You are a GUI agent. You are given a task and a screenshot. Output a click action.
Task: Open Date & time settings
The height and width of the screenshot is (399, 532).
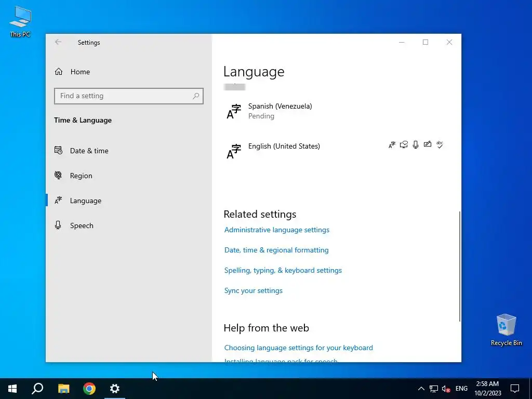89,151
